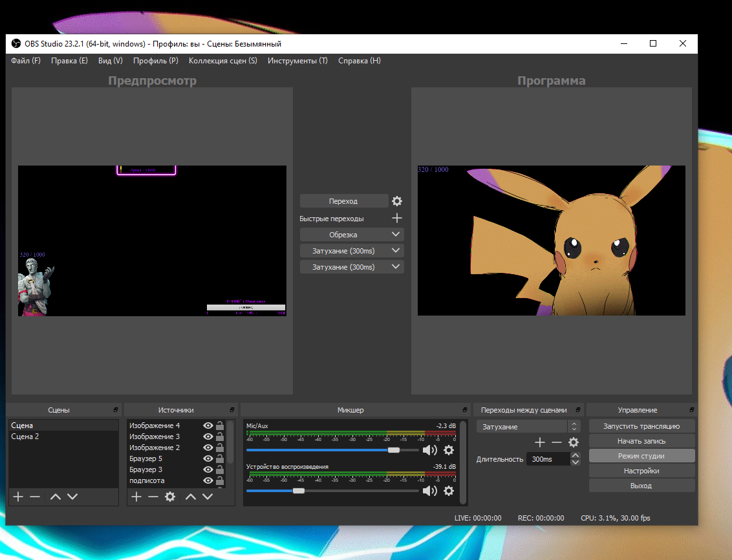Click the Источники list scrollbar
This screenshot has width=732, height=560.
point(230,442)
